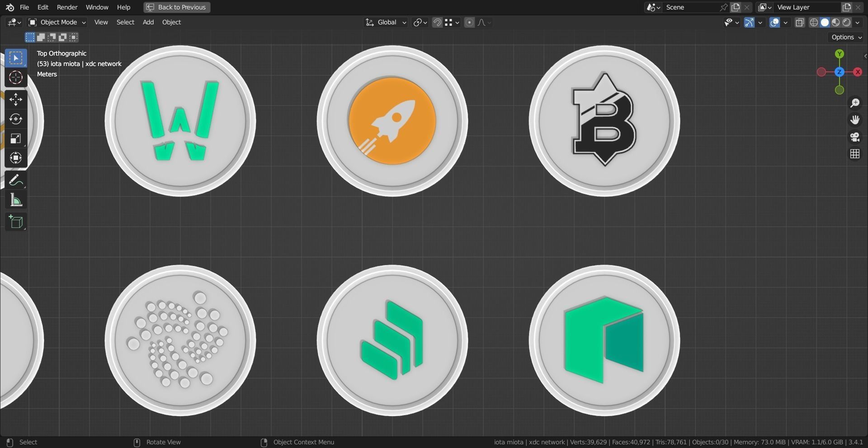Open the viewport Select menu
Image resolution: width=868 pixels, height=448 pixels.
125,22
